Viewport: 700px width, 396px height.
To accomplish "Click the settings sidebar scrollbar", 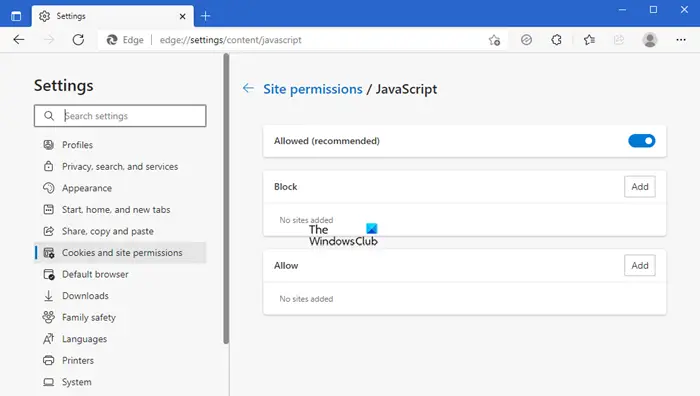I will point(226,199).
